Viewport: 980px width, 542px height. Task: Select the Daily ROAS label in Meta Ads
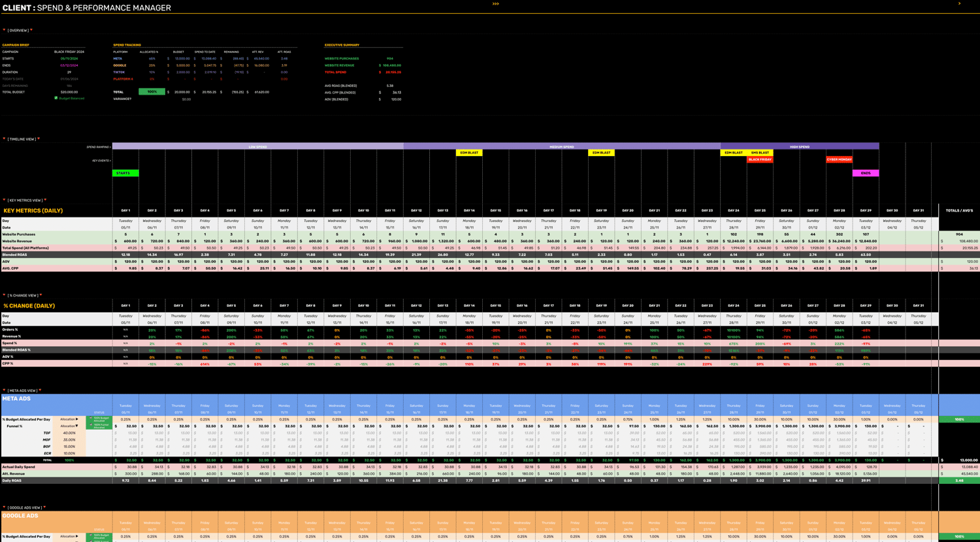pos(12,481)
